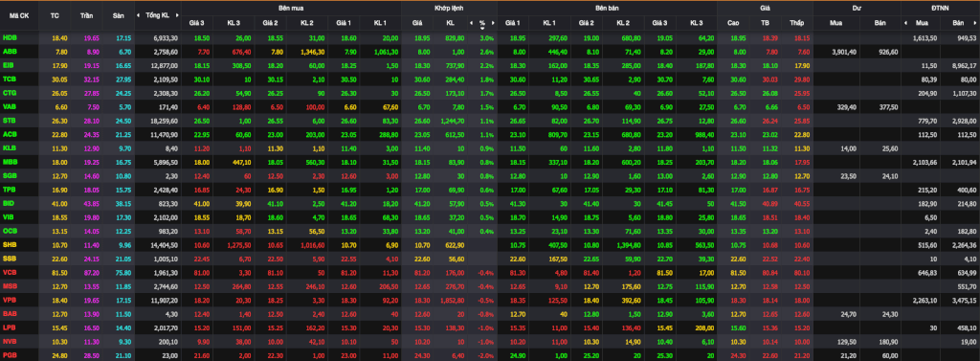Select stock ticker BID

pos(9,202)
